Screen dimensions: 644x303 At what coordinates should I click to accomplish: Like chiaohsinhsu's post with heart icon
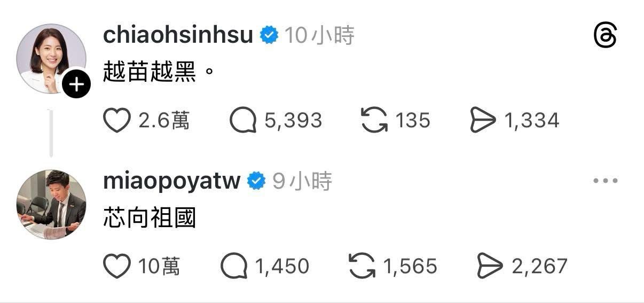[116, 120]
